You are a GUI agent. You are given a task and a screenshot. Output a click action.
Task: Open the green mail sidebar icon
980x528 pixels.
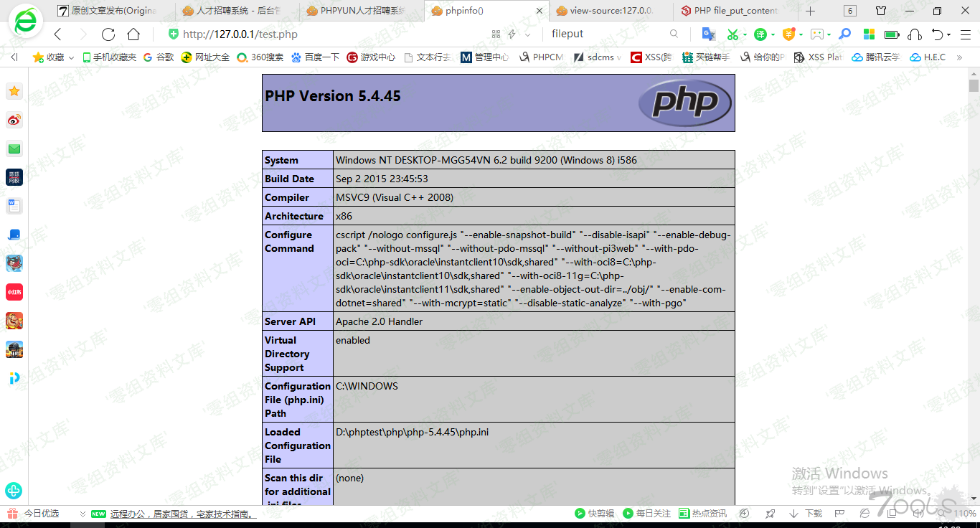tap(14, 148)
